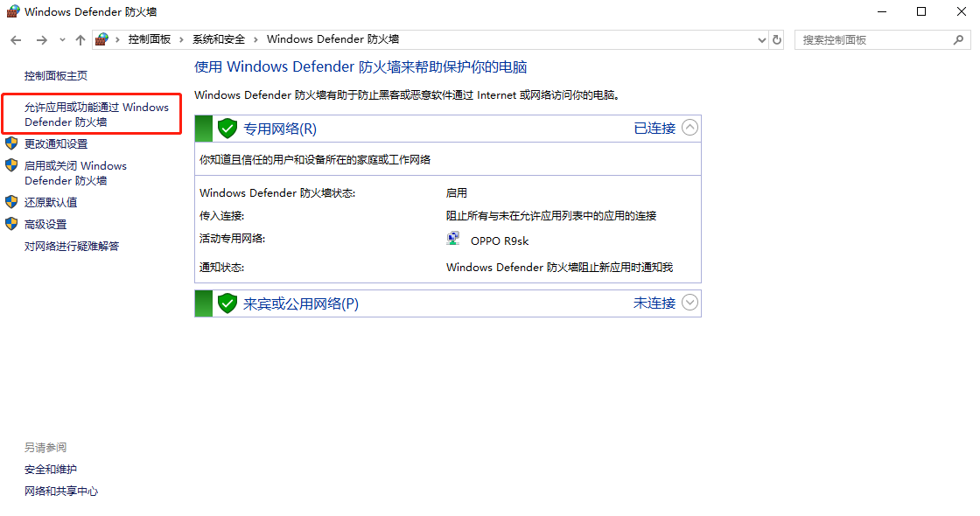Viewport: 980px width, 516px height.
Task: Click the page heading 使用 Windows Defender 防火墙来帮助保护你的电脑
Action: (360, 66)
